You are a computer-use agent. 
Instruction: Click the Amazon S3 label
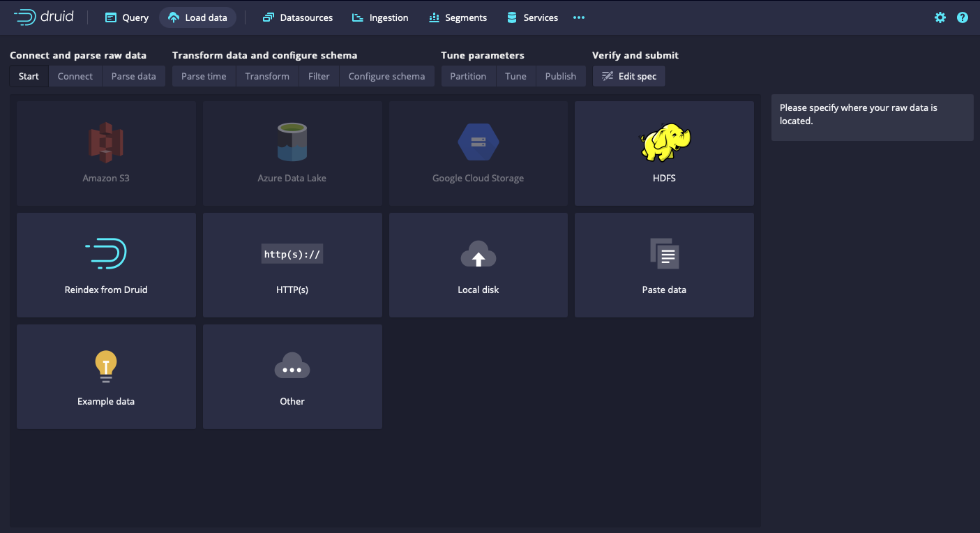pyautogui.click(x=106, y=178)
